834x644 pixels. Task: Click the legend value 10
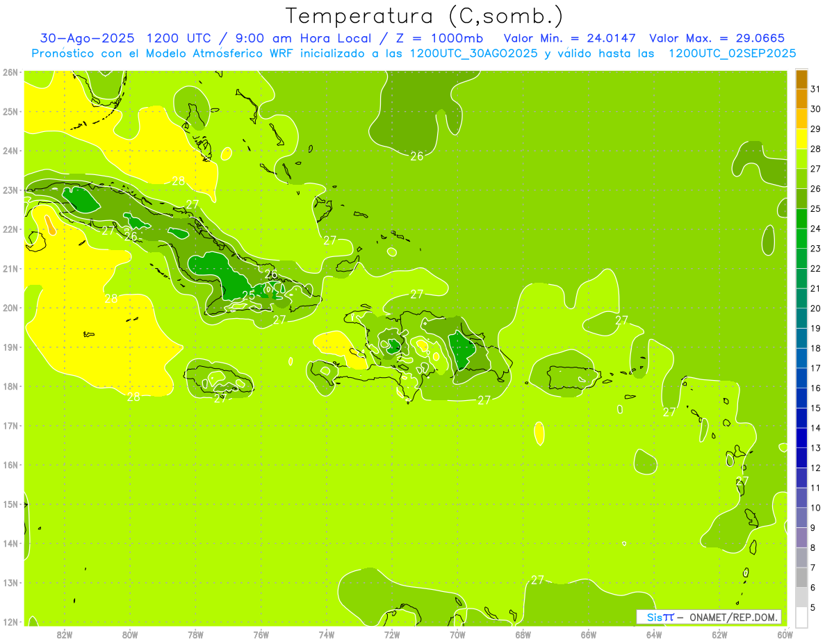815,508
